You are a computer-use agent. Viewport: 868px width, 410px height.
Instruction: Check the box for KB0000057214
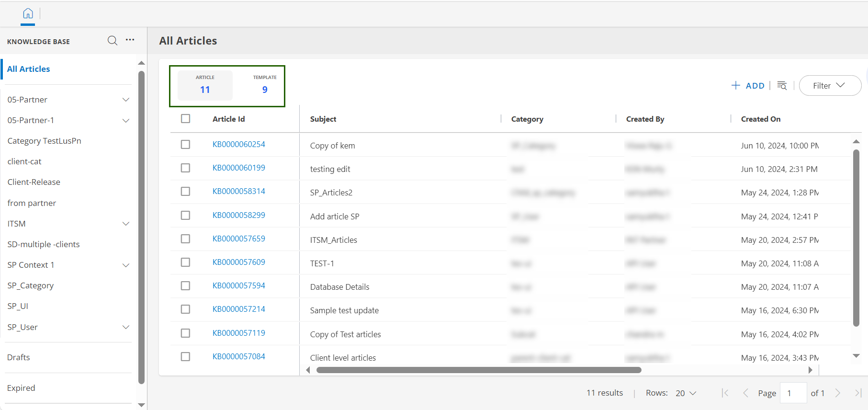click(x=186, y=309)
